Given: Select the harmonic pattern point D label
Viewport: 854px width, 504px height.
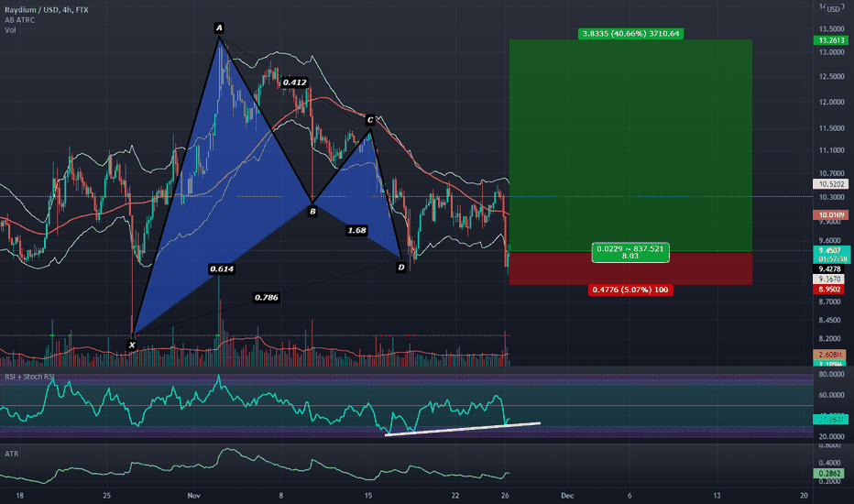Looking at the screenshot, I should click(401, 267).
